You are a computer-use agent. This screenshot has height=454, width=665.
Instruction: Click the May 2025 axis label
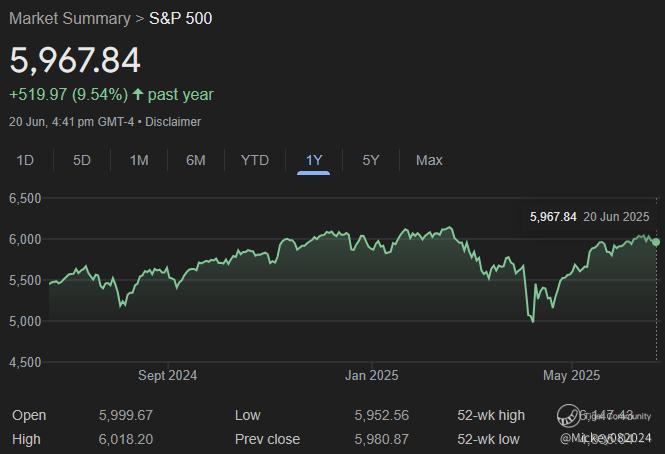click(x=571, y=376)
